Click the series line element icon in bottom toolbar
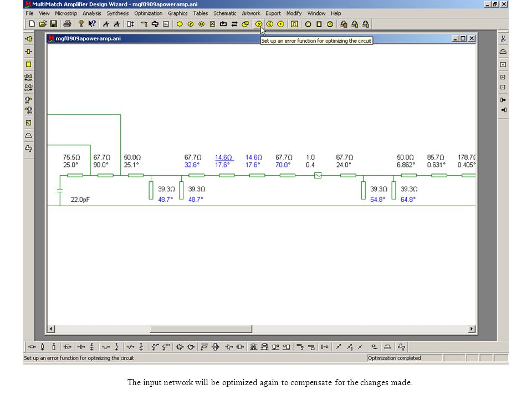 coord(32,347)
